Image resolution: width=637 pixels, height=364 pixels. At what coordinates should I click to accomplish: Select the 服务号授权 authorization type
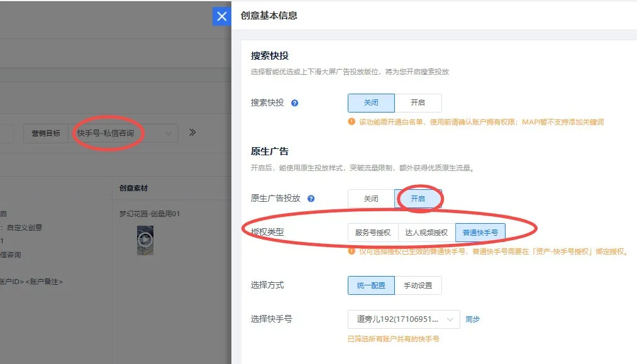coord(372,233)
